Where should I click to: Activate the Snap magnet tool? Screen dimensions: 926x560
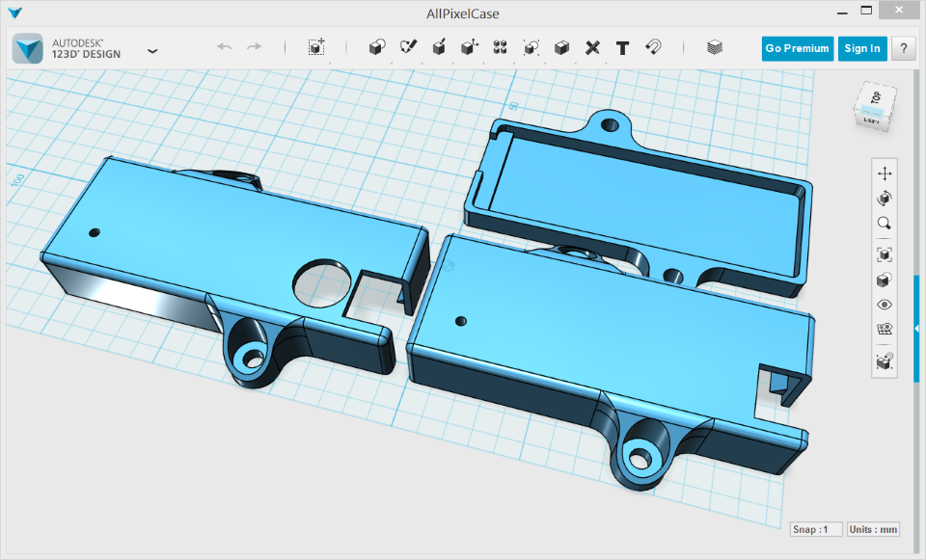(654, 47)
